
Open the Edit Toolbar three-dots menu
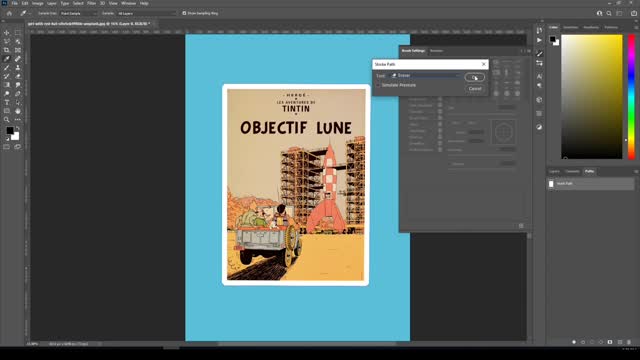coord(18,120)
